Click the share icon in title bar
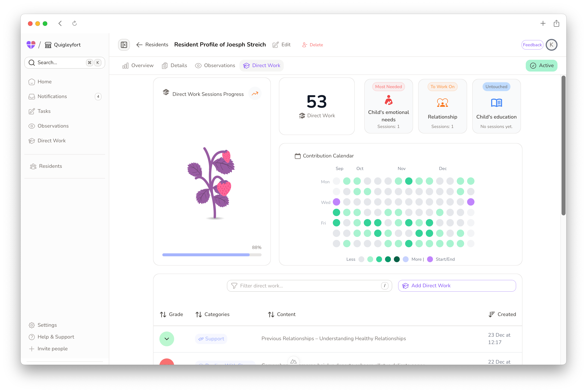 556,23
